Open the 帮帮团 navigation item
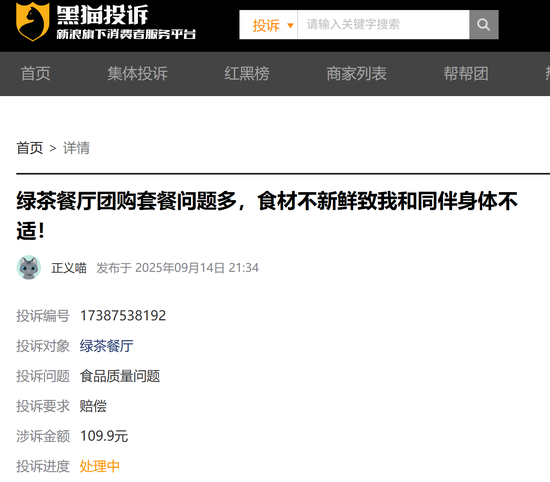The image size is (550, 482). click(x=466, y=74)
